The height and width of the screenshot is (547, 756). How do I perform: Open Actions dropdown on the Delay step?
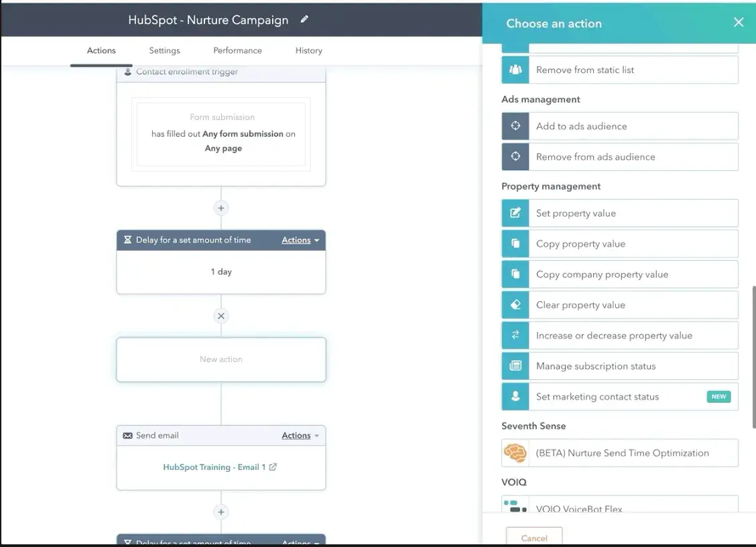(300, 240)
